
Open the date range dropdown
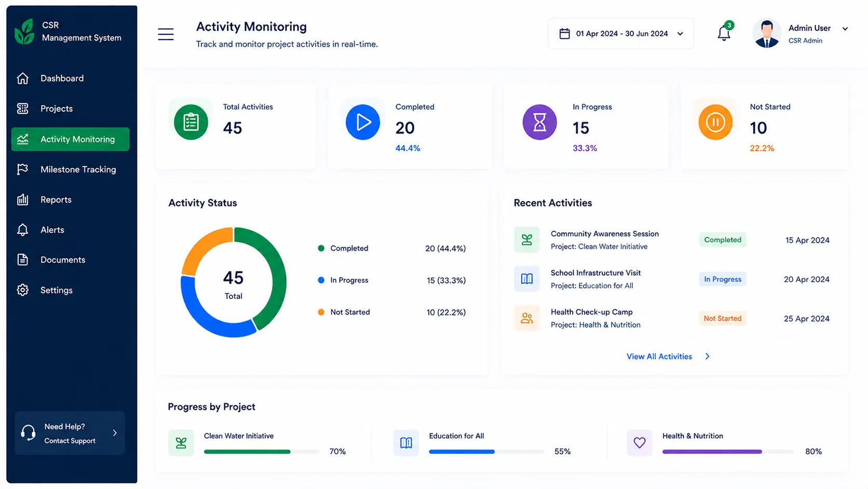pyautogui.click(x=621, y=34)
